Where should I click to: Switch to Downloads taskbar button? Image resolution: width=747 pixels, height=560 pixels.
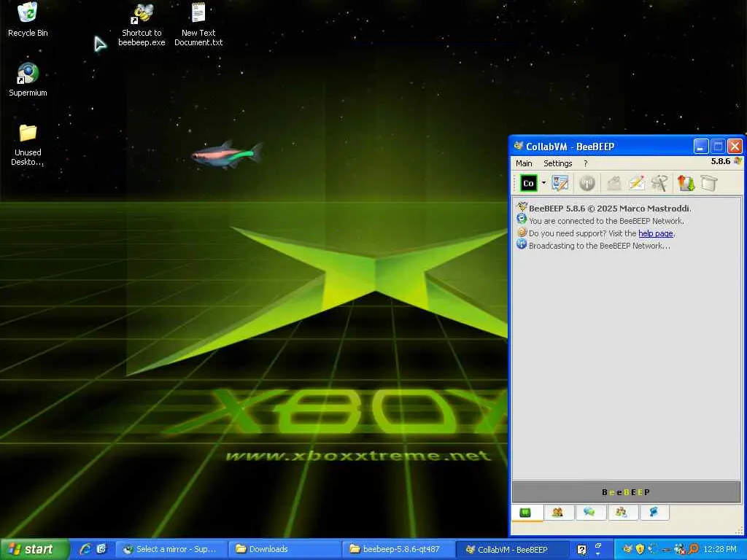tap(285, 549)
